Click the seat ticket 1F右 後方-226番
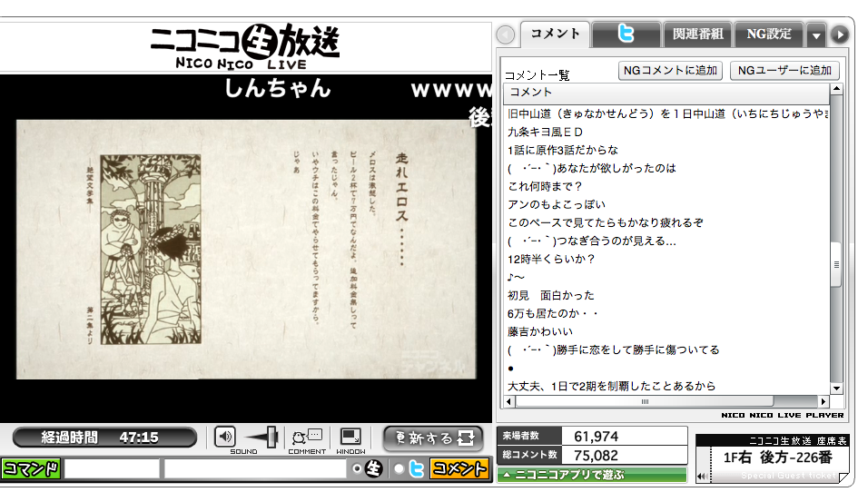The image size is (868, 492). click(777, 458)
